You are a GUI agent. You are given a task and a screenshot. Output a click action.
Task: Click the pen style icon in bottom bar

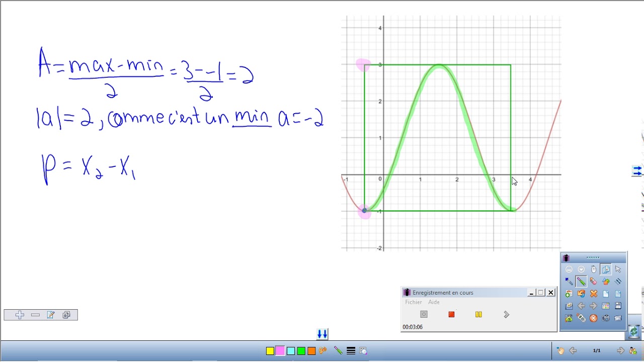pyautogui.click(x=338, y=351)
